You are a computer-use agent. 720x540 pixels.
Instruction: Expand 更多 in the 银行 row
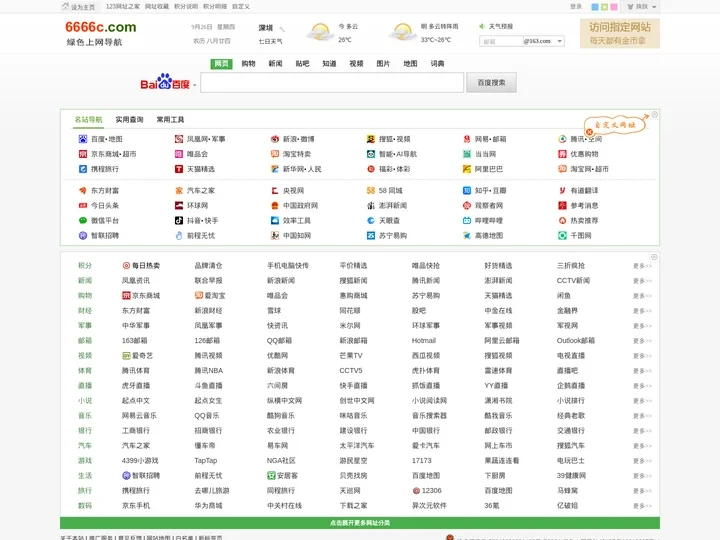(x=642, y=431)
